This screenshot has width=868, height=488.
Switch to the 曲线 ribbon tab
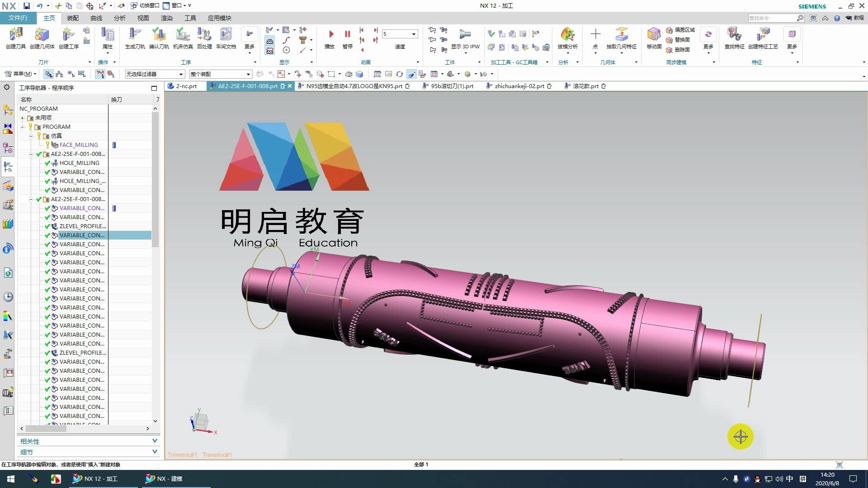[x=96, y=18]
